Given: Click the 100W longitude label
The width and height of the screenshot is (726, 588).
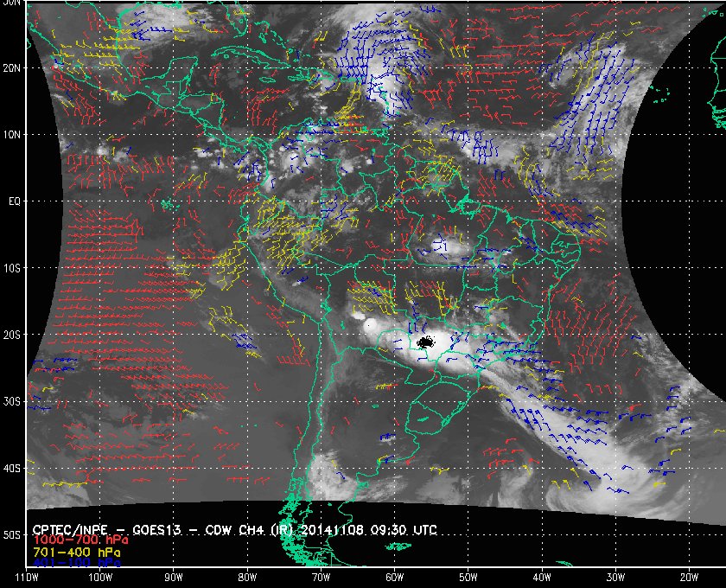Looking at the screenshot, I should (x=100, y=577).
